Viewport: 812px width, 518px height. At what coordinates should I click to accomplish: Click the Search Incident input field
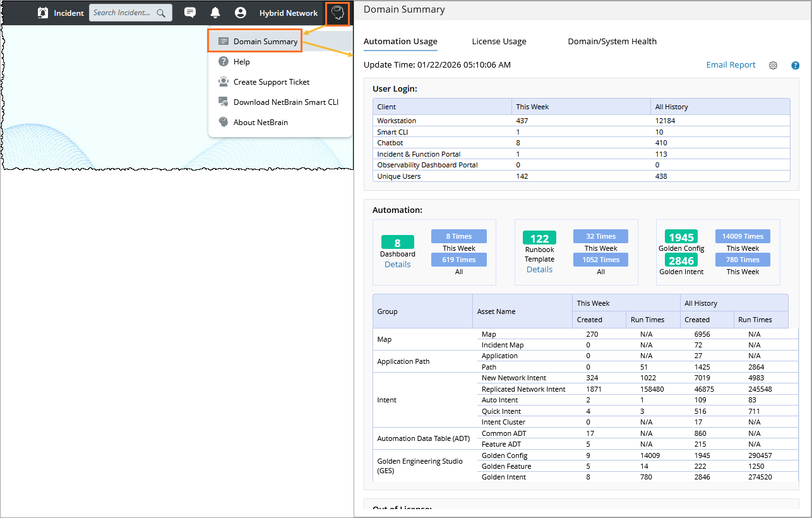[x=122, y=13]
